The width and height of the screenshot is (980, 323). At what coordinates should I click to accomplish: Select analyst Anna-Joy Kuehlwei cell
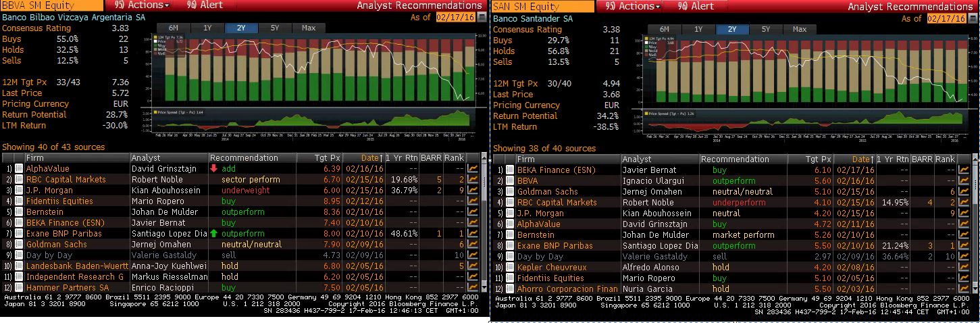[x=169, y=266]
